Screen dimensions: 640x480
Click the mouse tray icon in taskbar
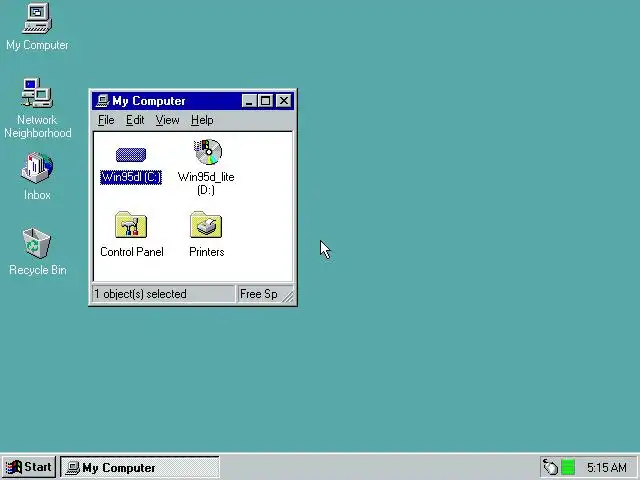point(550,467)
